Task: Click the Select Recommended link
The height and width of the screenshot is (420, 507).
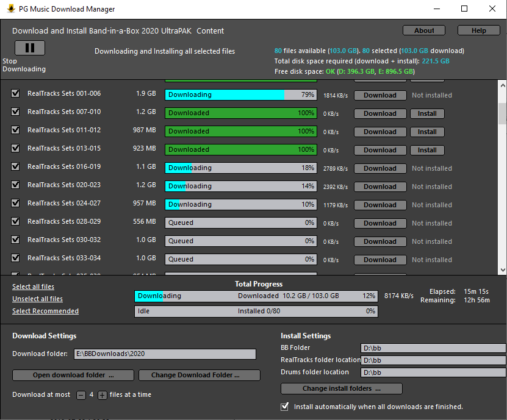Action: point(45,311)
